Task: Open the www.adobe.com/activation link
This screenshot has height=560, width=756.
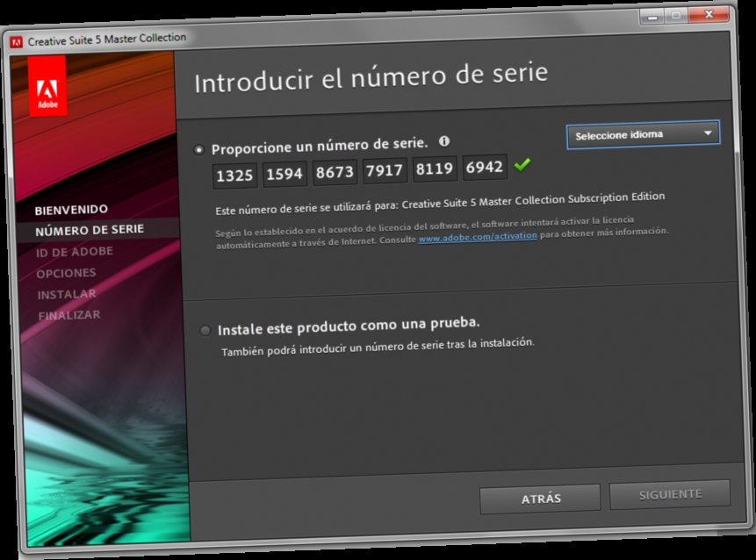Action: coord(478,237)
